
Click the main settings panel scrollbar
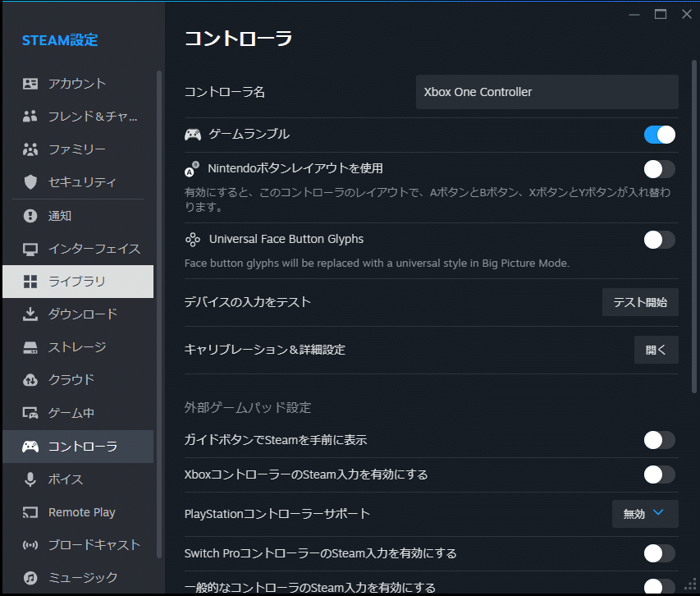[693, 227]
